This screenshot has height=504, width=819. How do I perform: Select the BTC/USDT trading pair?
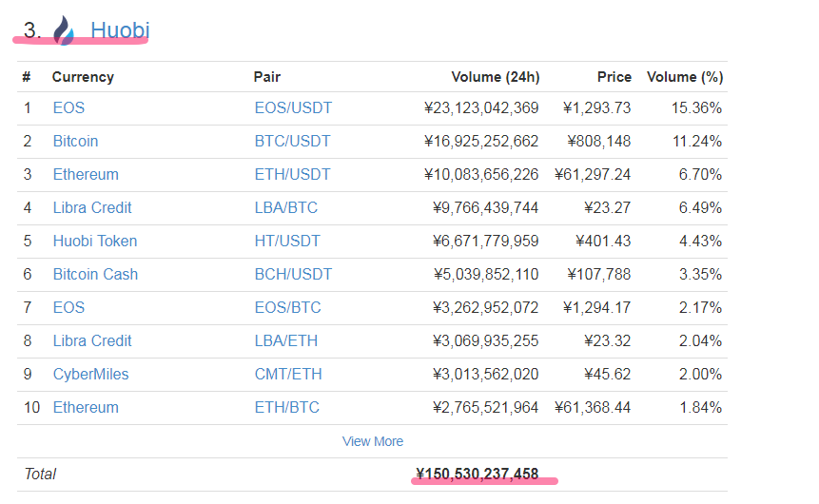(x=292, y=142)
